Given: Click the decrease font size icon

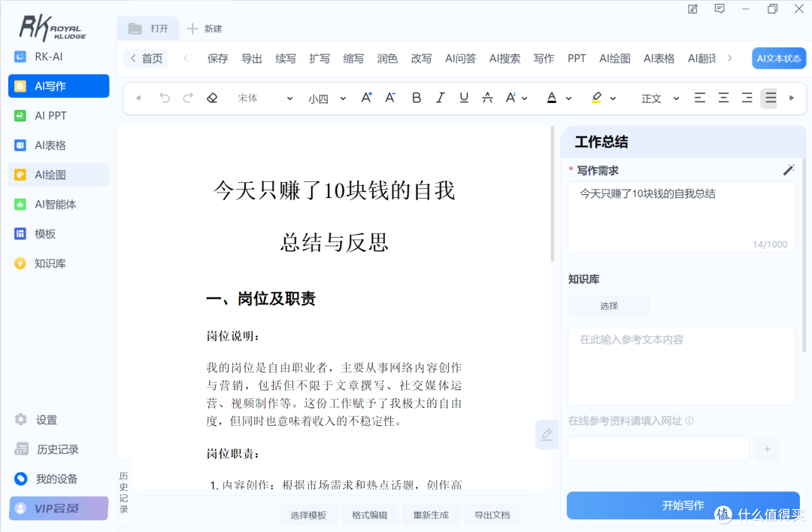Looking at the screenshot, I should 390,98.
